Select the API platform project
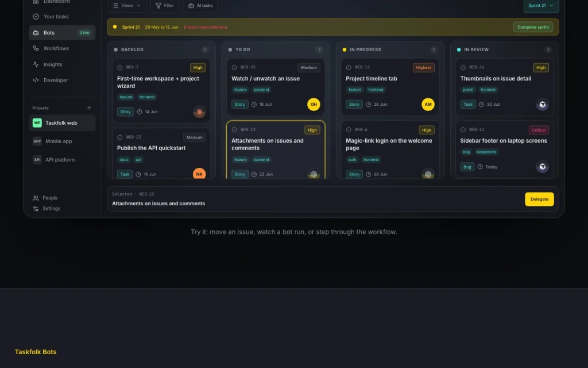 tap(62, 160)
